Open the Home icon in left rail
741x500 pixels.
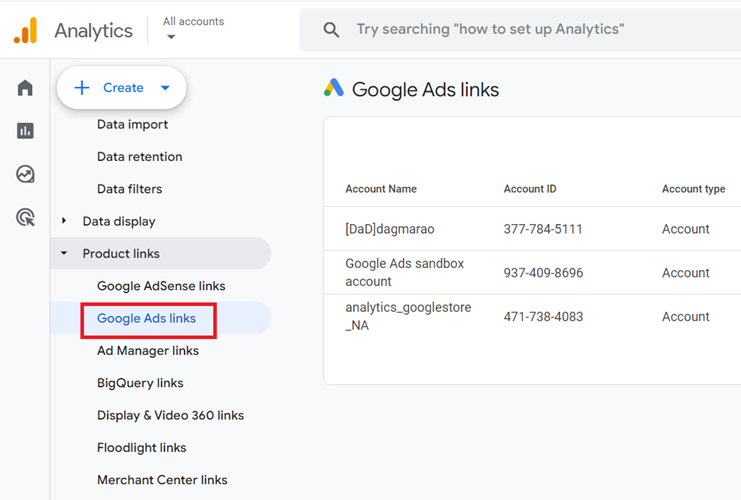click(25, 88)
